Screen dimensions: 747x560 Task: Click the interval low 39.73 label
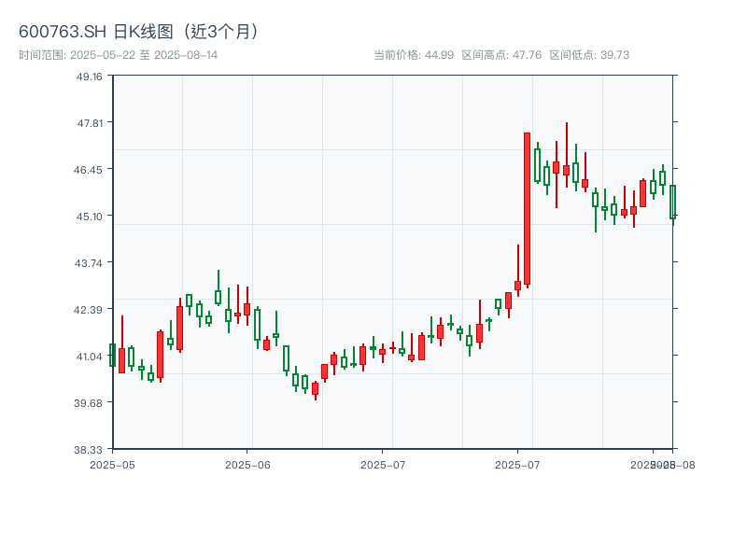pyautogui.click(x=589, y=55)
